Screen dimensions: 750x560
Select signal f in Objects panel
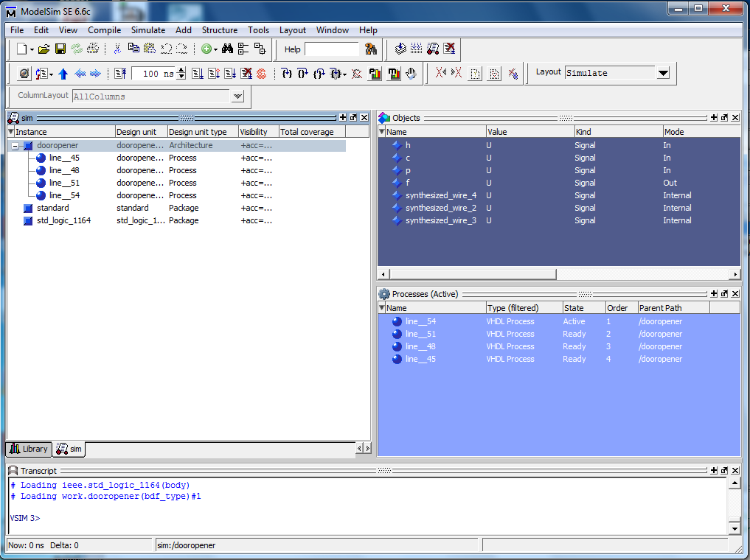(x=408, y=183)
